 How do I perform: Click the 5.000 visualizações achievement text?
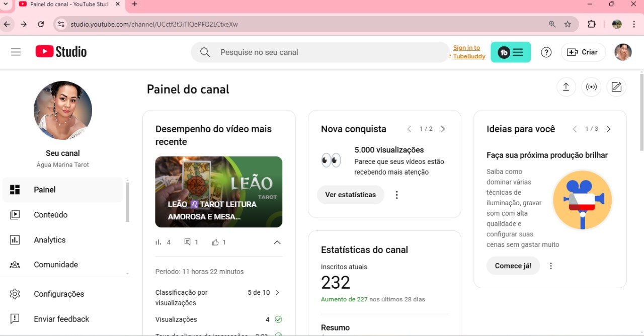pos(389,150)
